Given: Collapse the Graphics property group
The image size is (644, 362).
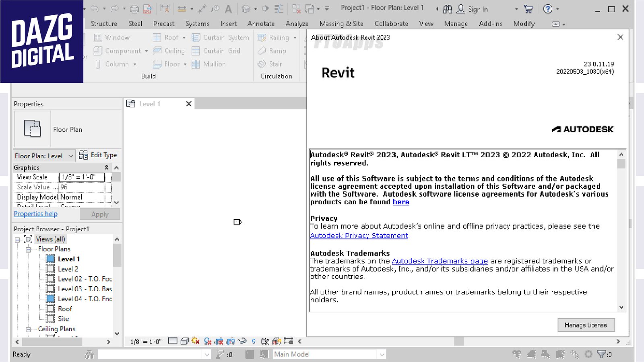Looking at the screenshot, I should point(107,167).
